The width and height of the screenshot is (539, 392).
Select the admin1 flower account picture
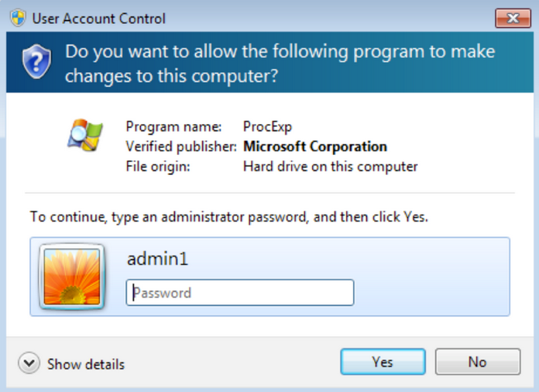pyautogui.click(x=72, y=277)
